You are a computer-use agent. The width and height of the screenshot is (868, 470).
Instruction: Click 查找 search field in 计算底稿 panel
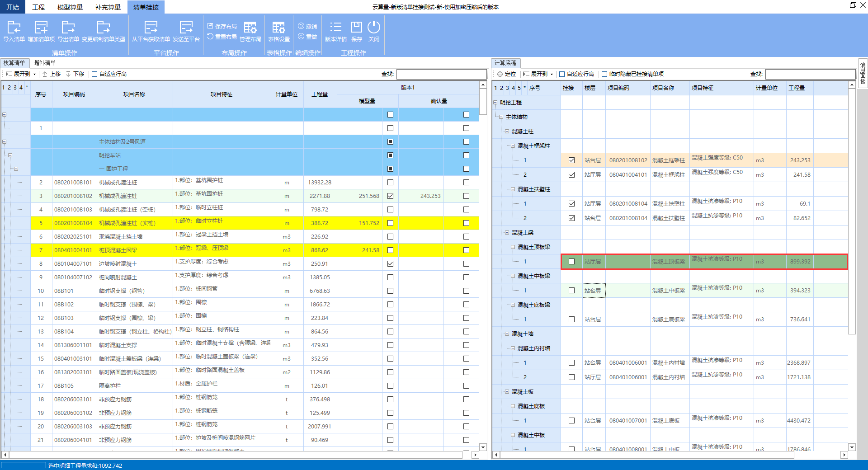[x=810, y=74]
